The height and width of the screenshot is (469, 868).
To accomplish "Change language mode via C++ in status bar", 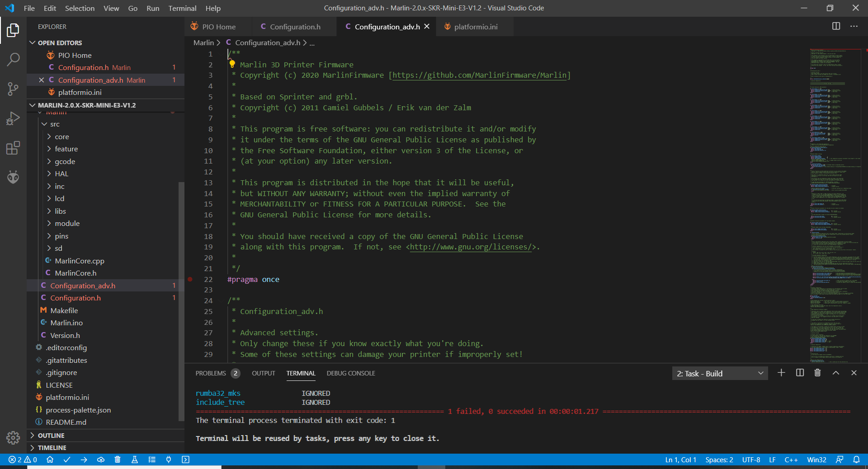I will [x=791, y=460].
